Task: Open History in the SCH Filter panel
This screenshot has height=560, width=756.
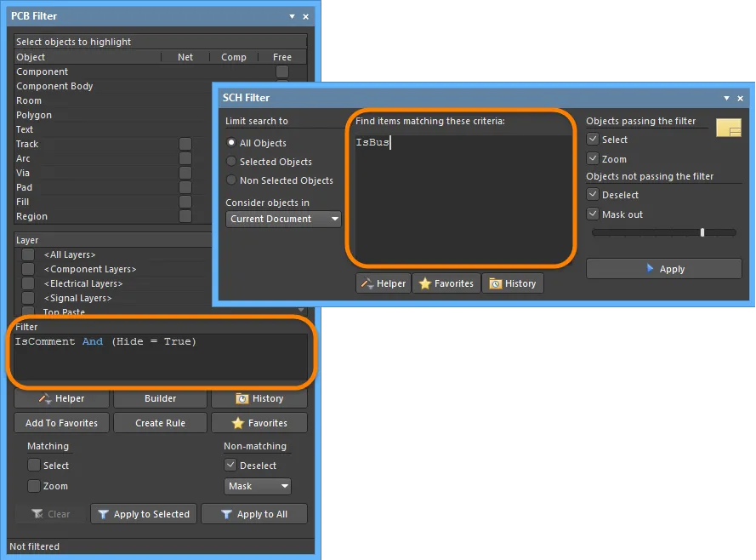Action: [513, 283]
